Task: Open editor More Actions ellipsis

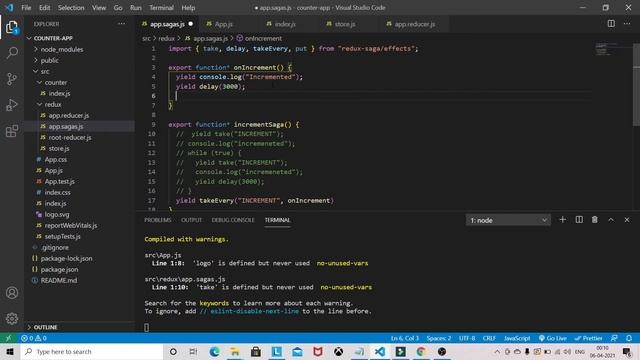Action: (x=627, y=24)
